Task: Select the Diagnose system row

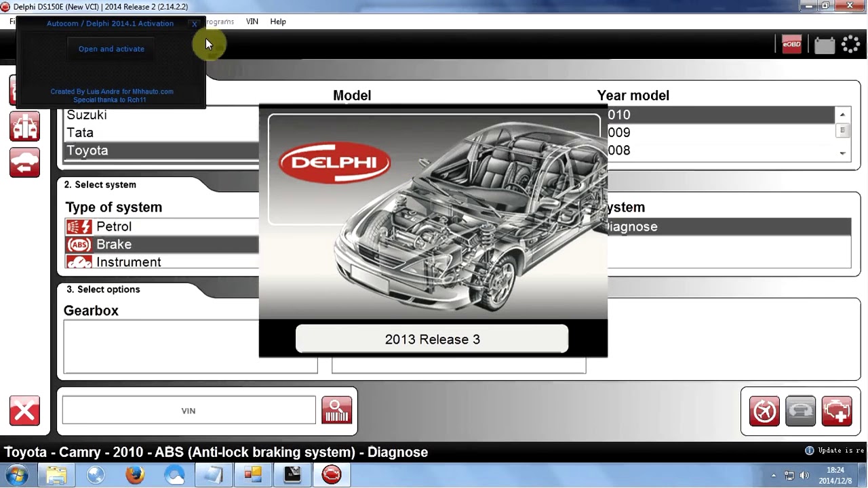Action: tap(729, 226)
